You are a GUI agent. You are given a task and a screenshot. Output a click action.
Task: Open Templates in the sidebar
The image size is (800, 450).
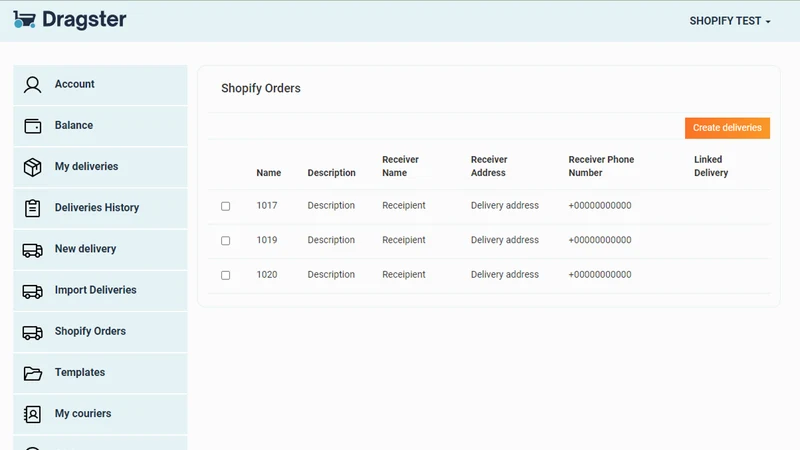(x=100, y=373)
